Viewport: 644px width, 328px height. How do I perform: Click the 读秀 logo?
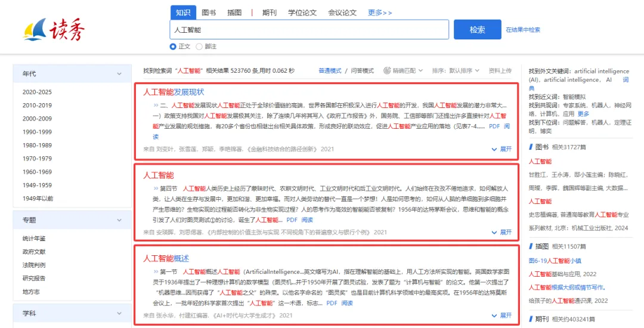51,29
